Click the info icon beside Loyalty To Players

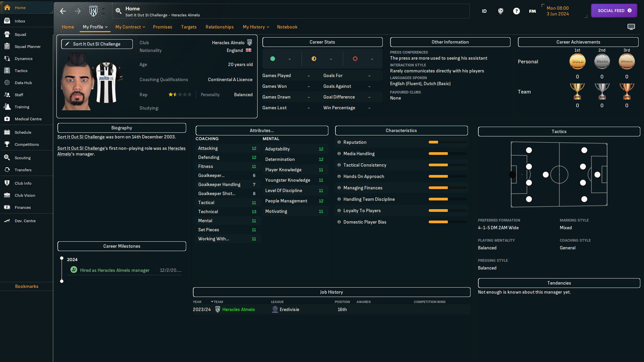tap(339, 210)
